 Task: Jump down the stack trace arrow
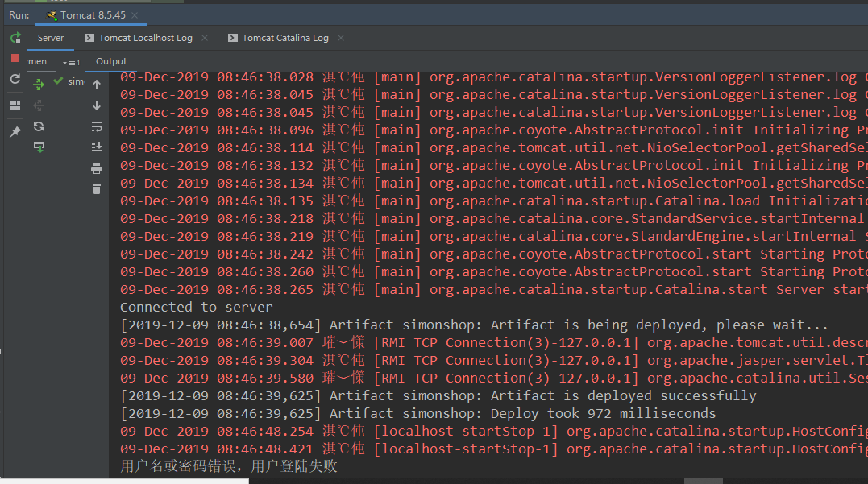[97, 105]
